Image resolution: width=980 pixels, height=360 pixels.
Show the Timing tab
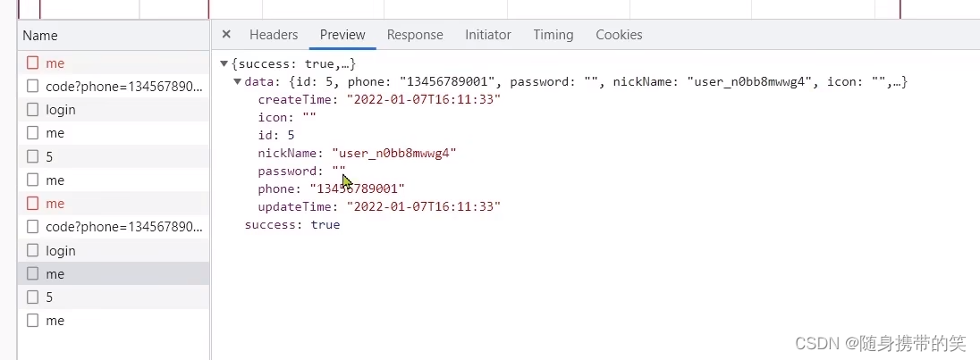click(x=553, y=35)
